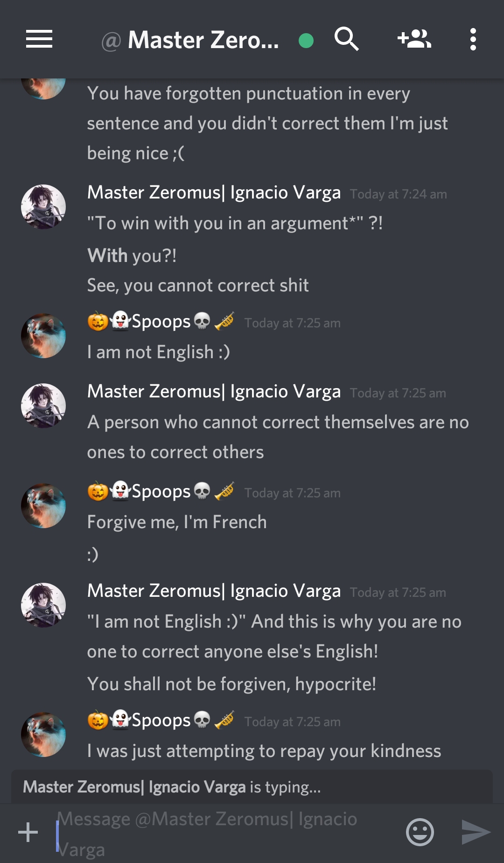Tap Spoops avatar beside "I am not English"
This screenshot has height=863, width=504.
pyautogui.click(x=43, y=336)
